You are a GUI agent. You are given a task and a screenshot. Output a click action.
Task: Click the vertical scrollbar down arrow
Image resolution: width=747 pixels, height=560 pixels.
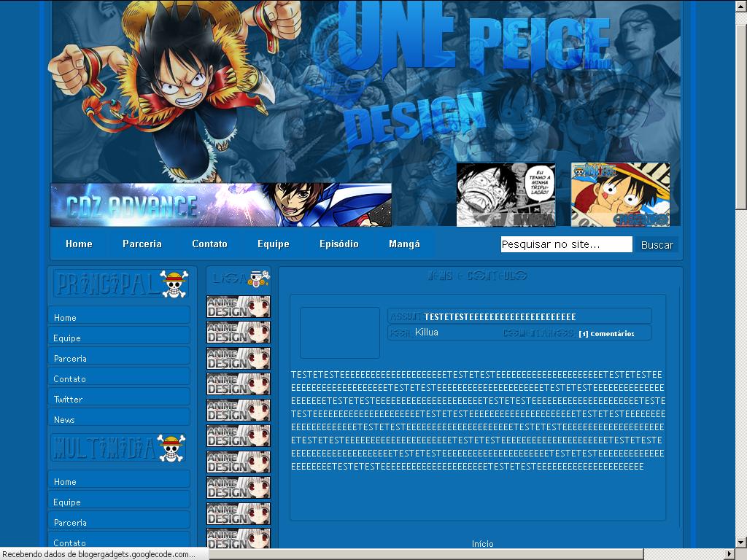(741, 542)
